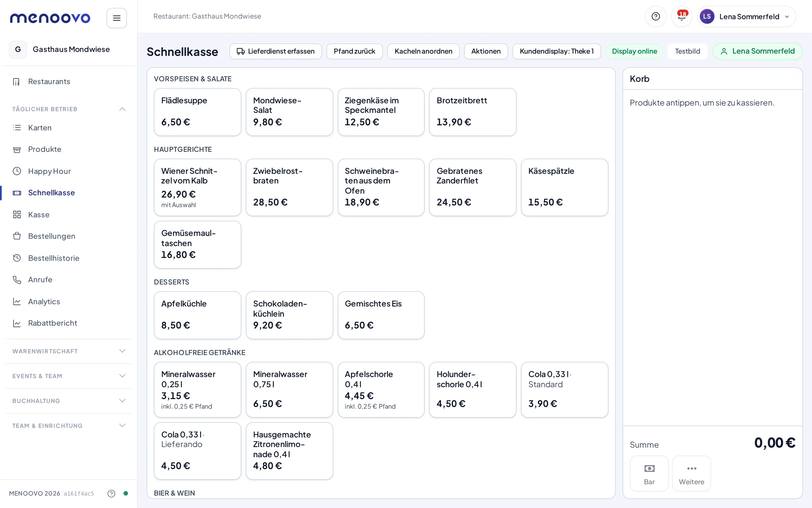812x508 pixels.
Task: Click the Bestellhistorie history icon
Action: click(17, 258)
